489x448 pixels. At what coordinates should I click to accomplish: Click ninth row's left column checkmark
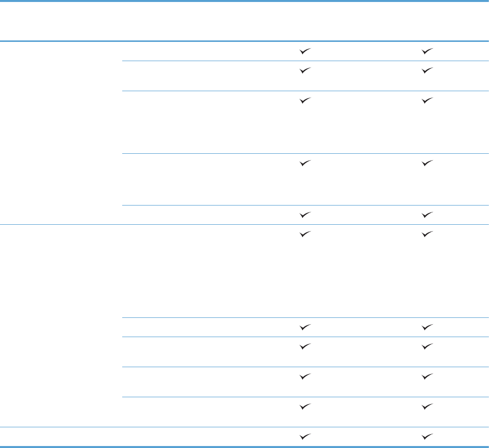click(306, 376)
